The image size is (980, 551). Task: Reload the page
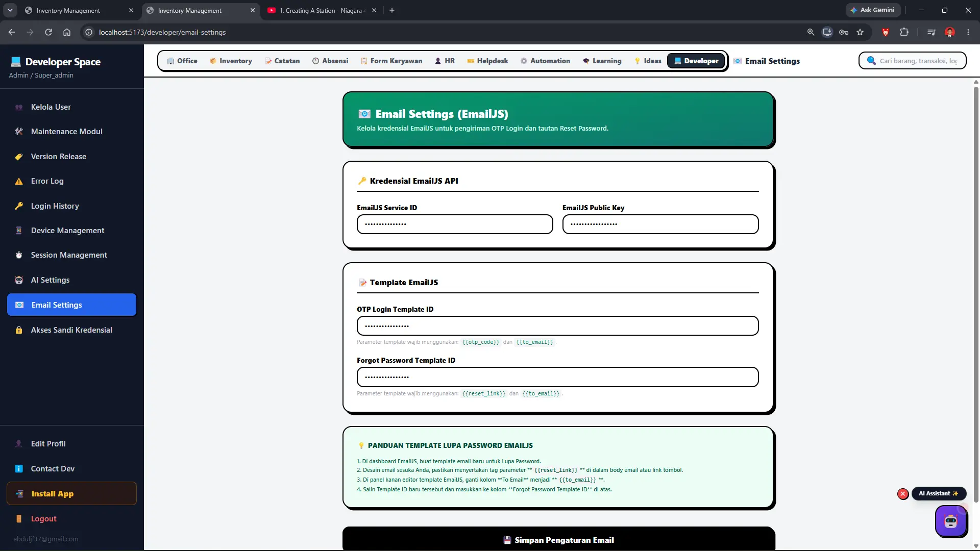coord(48,32)
